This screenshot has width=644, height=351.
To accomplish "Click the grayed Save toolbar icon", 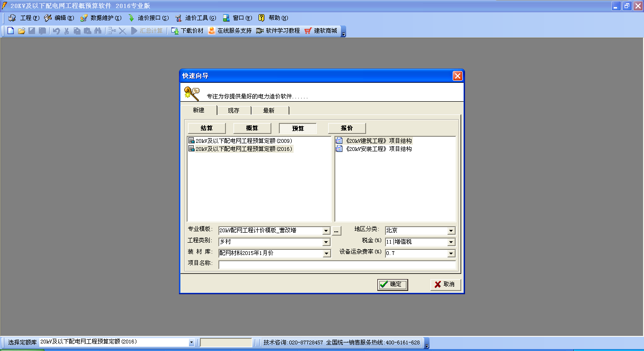I will click(x=32, y=31).
